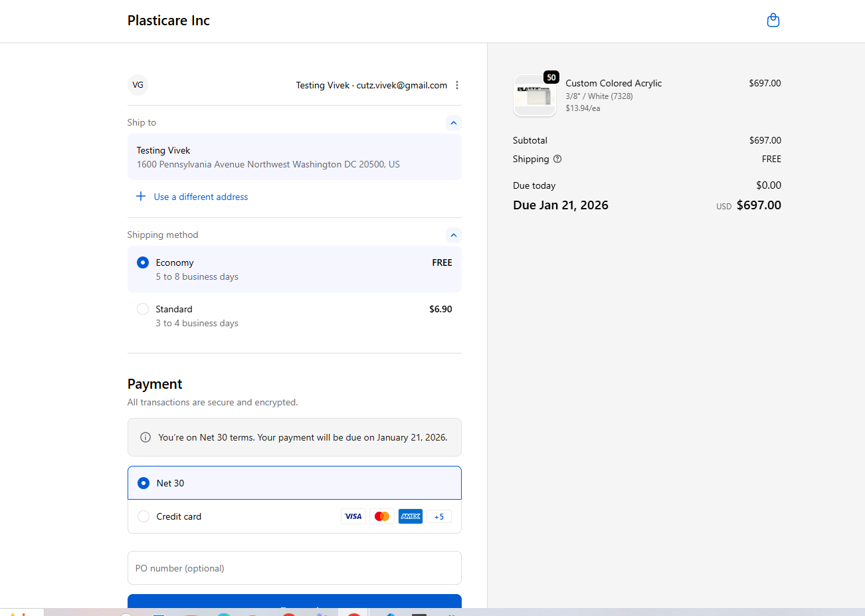Select the Net 30 payment option

coord(144,483)
